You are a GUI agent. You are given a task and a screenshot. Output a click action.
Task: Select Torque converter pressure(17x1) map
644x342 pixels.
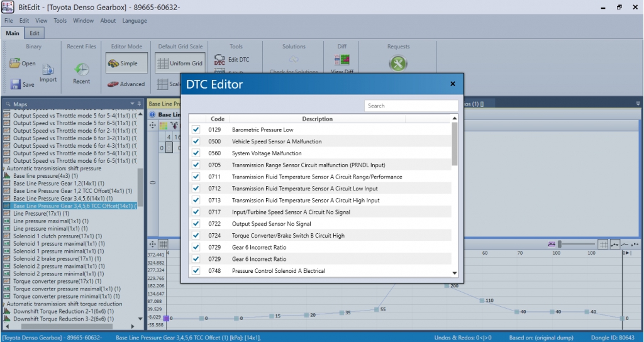point(57,281)
